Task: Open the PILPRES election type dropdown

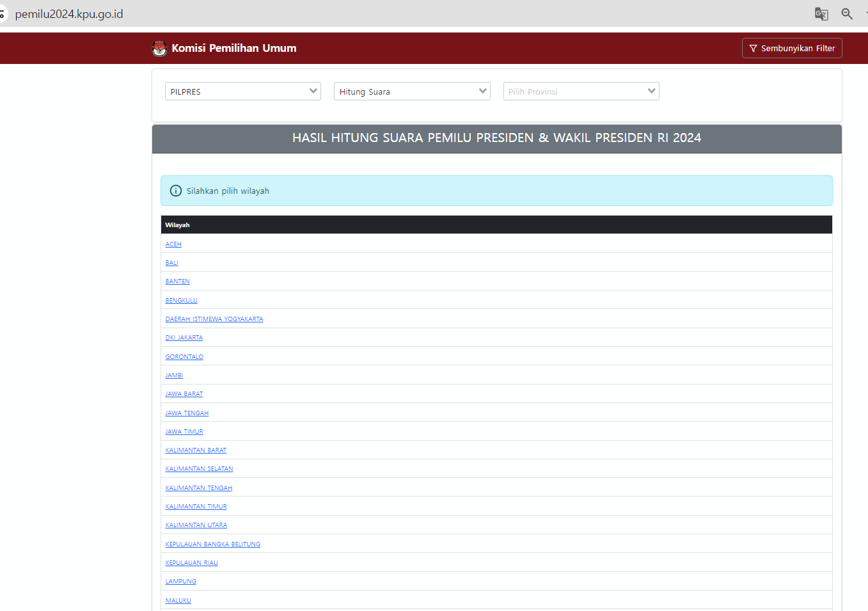Action: pos(243,91)
